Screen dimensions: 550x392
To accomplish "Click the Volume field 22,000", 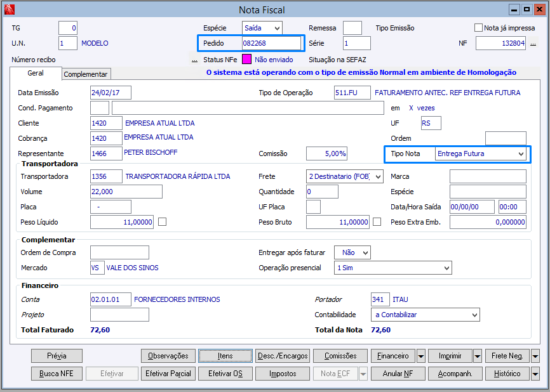I will click(x=126, y=192).
